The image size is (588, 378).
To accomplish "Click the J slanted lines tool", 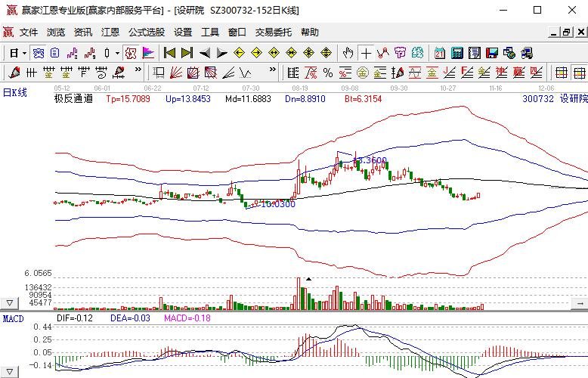I will (x=449, y=73).
